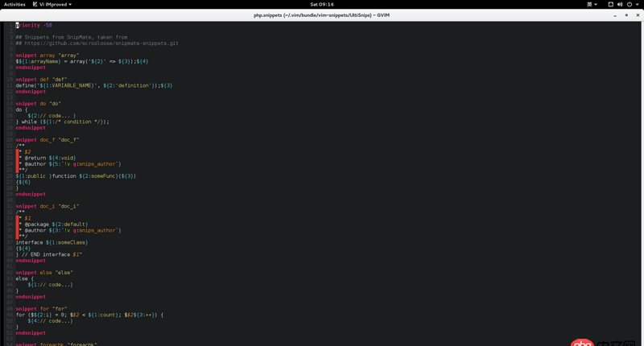Click the 'else {' line

point(25,278)
